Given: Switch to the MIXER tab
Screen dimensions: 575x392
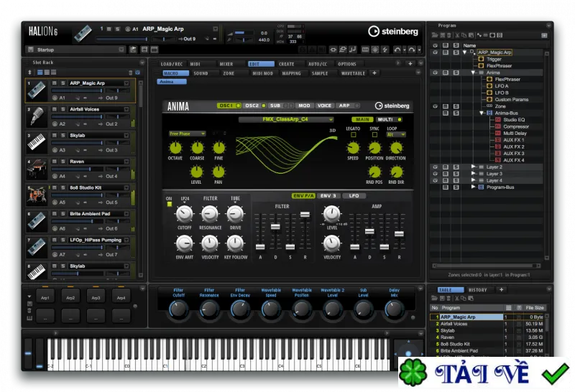Looking at the screenshot, I should 226,64.
